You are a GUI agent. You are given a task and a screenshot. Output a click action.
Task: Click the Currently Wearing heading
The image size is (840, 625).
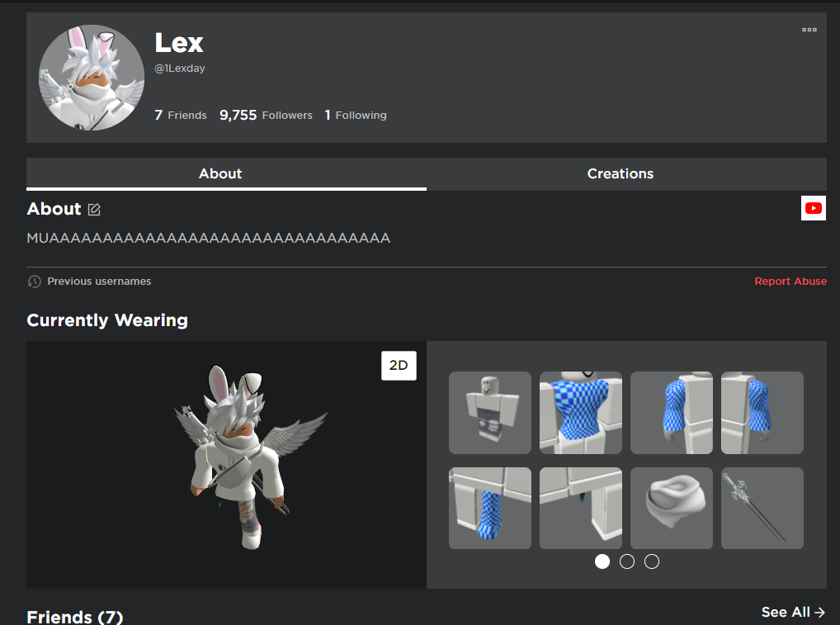tap(107, 320)
